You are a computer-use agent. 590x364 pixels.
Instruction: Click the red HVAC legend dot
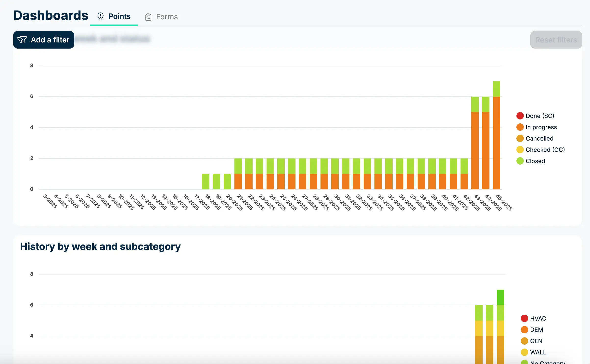click(x=524, y=318)
